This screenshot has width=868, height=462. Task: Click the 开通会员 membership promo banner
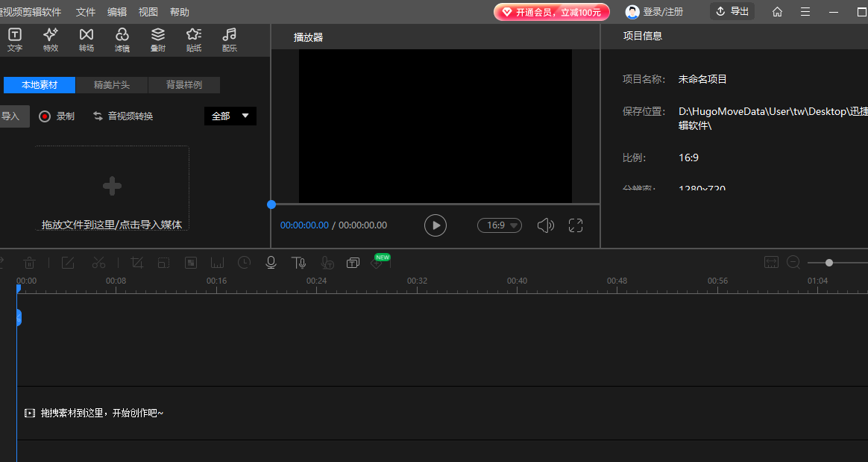coord(551,12)
